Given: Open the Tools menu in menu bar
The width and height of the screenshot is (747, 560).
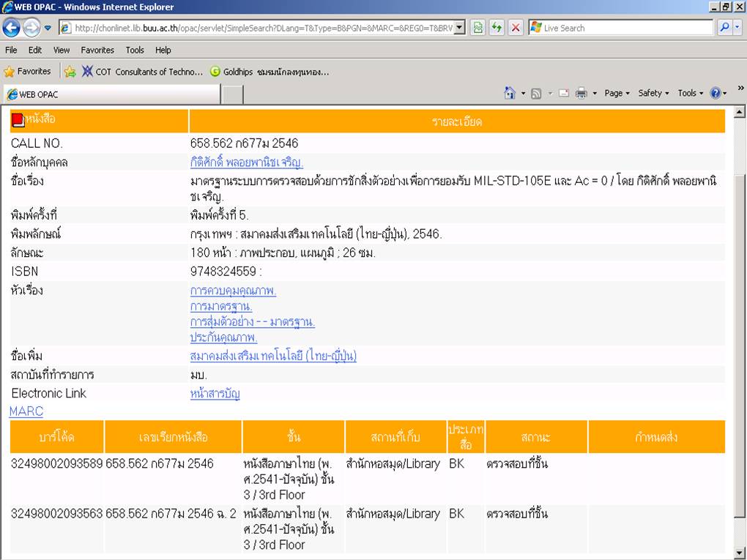Looking at the screenshot, I should (135, 50).
